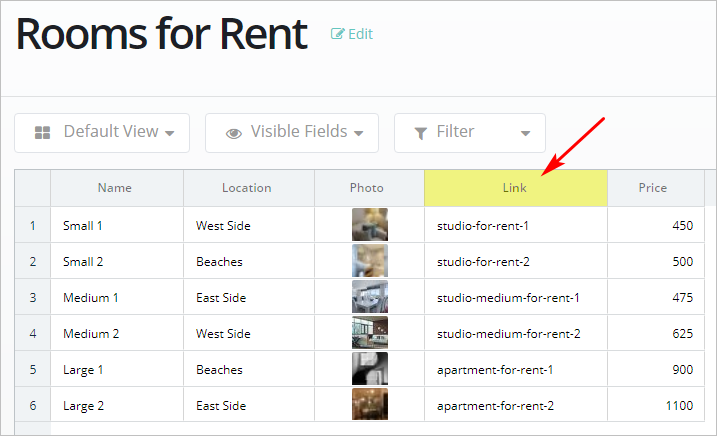Sort by the Location column header
This screenshot has height=436, width=717.
[247, 188]
